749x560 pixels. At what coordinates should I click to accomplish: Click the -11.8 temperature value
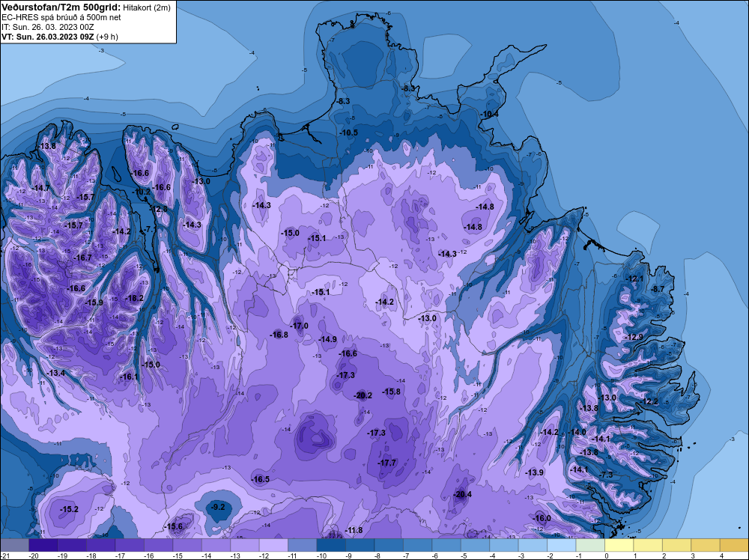click(354, 530)
